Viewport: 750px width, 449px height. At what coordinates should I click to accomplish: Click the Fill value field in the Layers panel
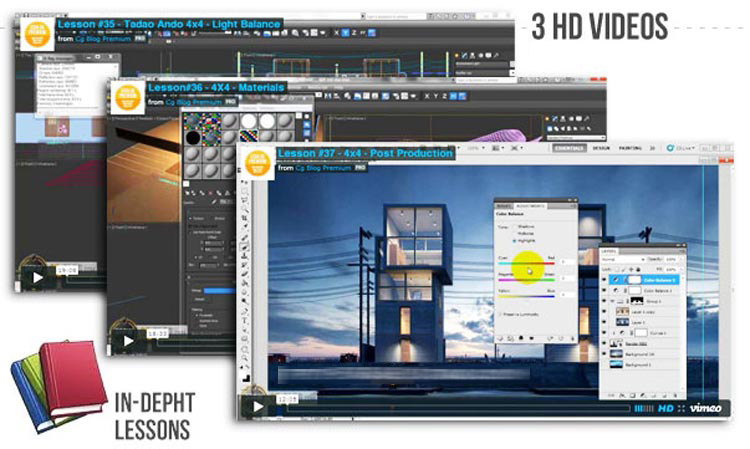[x=671, y=270]
